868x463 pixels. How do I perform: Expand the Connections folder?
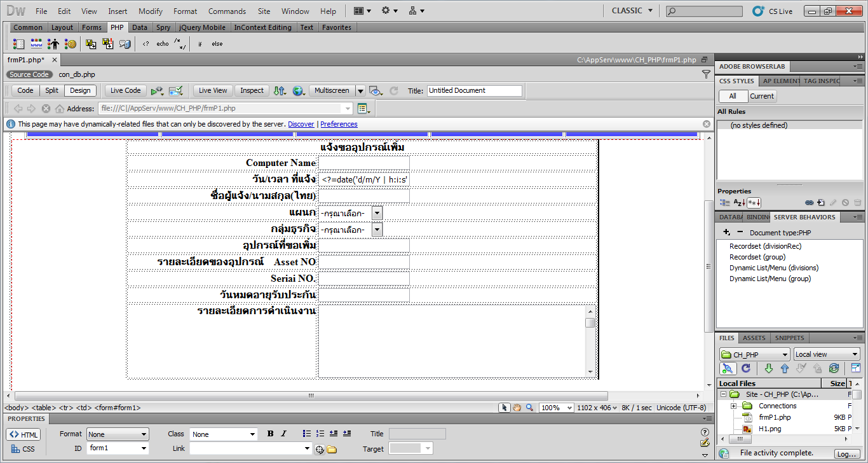point(733,406)
